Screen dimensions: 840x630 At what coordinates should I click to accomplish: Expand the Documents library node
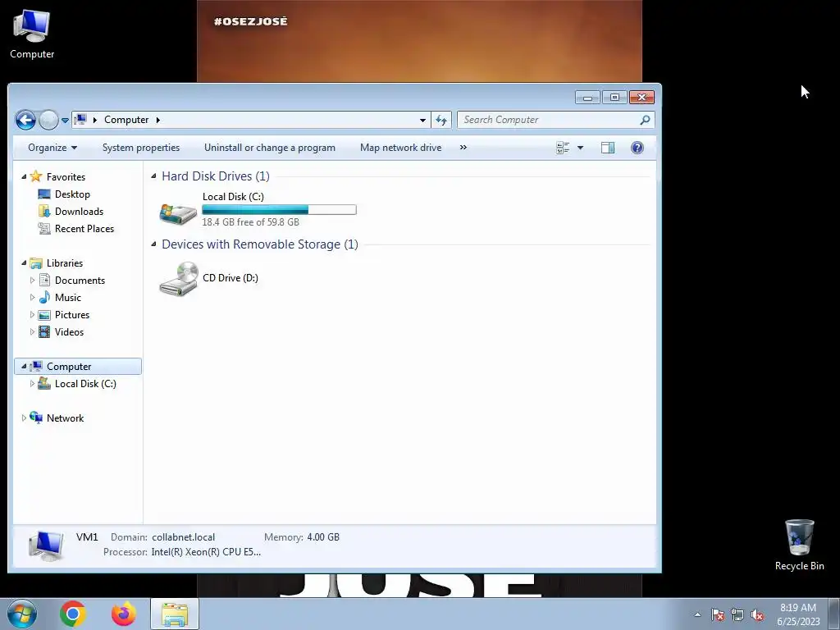[32, 281]
